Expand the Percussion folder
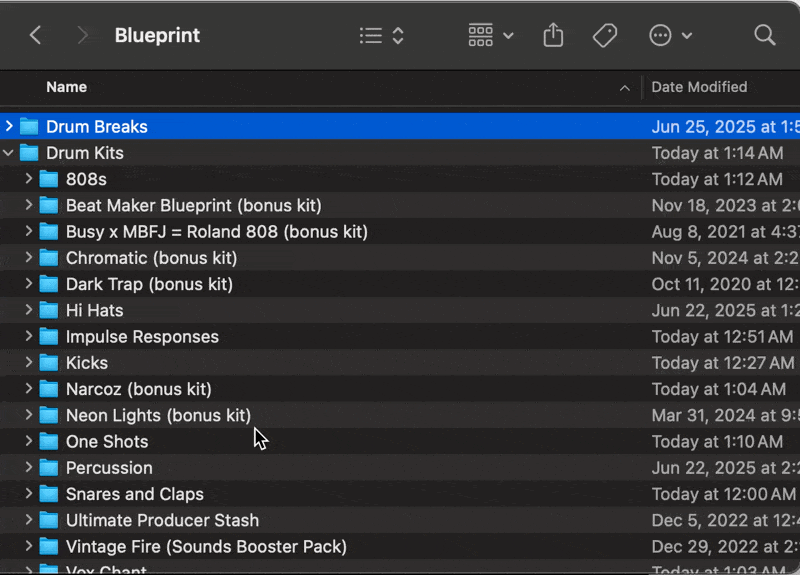This screenshot has height=575, width=800. (29, 468)
